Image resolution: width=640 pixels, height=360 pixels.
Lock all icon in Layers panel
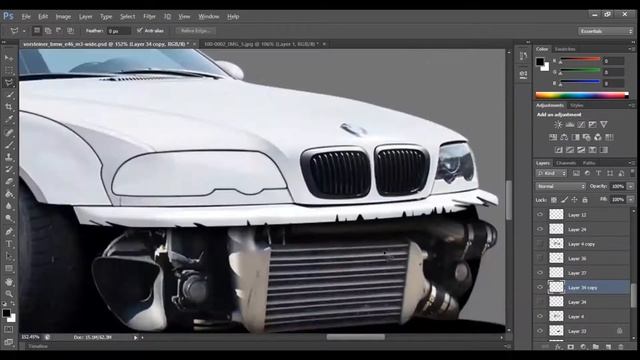(585, 200)
